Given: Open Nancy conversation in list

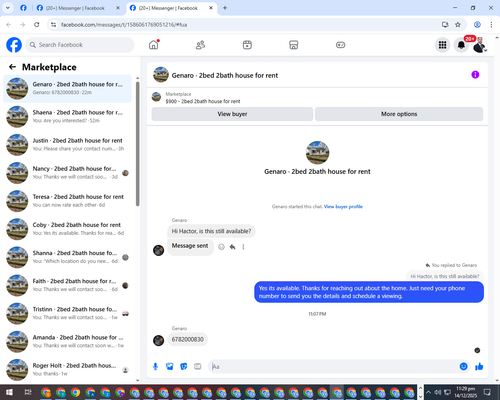Looking at the screenshot, I should point(67,173).
